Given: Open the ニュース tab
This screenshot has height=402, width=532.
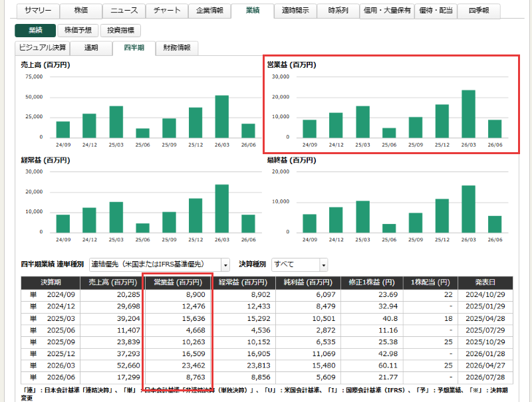Looking at the screenshot, I should (124, 11).
